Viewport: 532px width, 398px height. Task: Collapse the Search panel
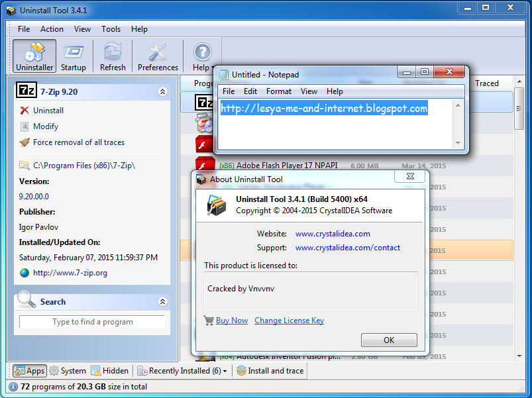pos(163,302)
